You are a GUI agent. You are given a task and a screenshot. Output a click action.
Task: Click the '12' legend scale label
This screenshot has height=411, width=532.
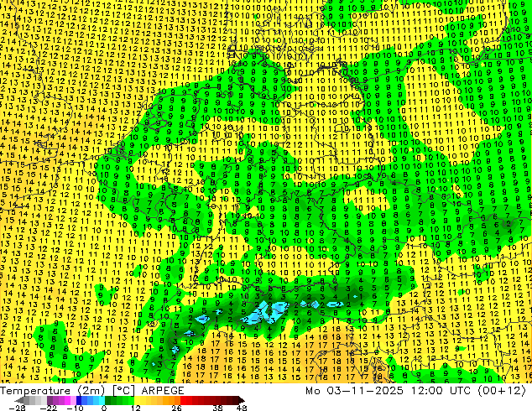tap(136, 408)
